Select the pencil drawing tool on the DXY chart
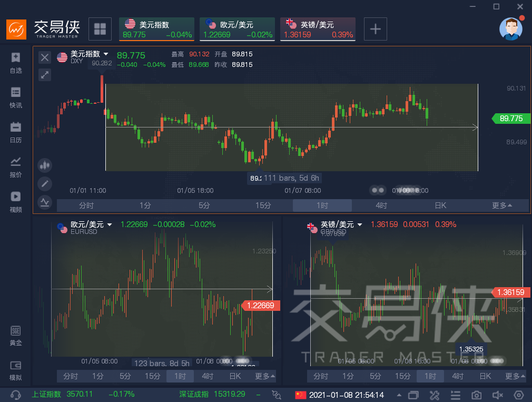 pyautogui.click(x=45, y=184)
